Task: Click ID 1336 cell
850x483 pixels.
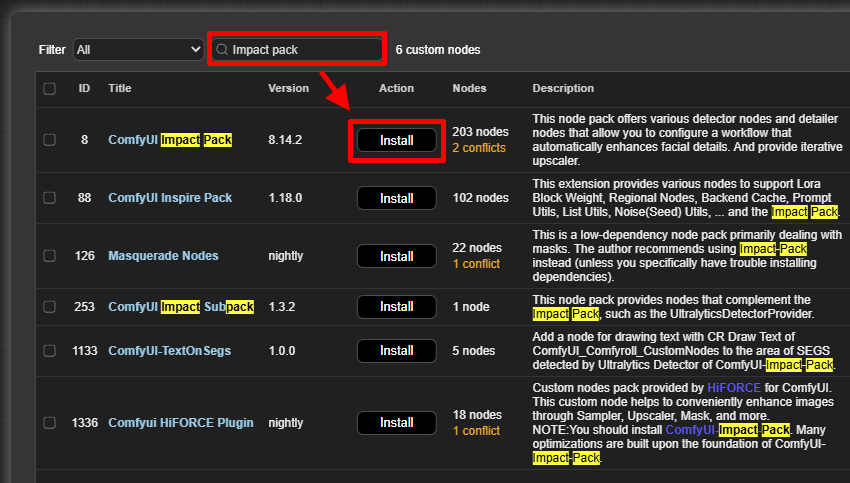Action: (x=85, y=423)
